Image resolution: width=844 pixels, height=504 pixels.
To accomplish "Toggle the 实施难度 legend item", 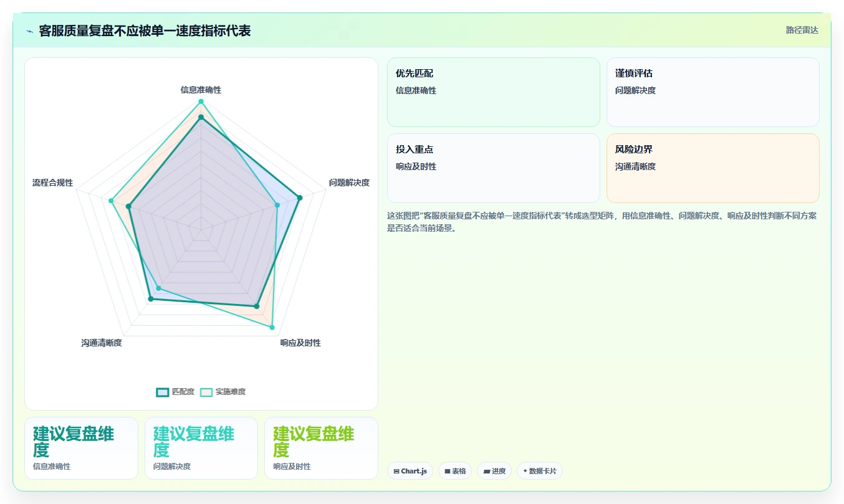I will (223, 392).
